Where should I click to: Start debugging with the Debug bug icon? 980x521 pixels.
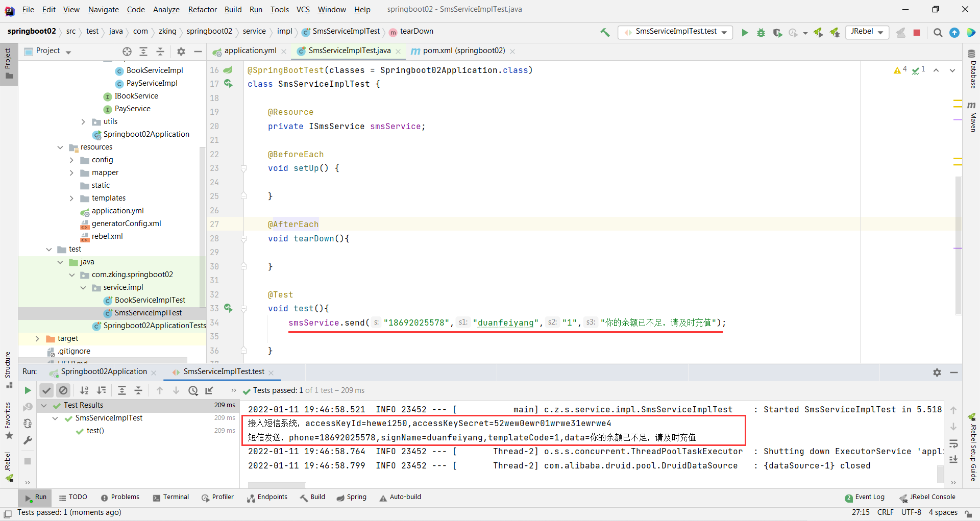coord(761,32)
